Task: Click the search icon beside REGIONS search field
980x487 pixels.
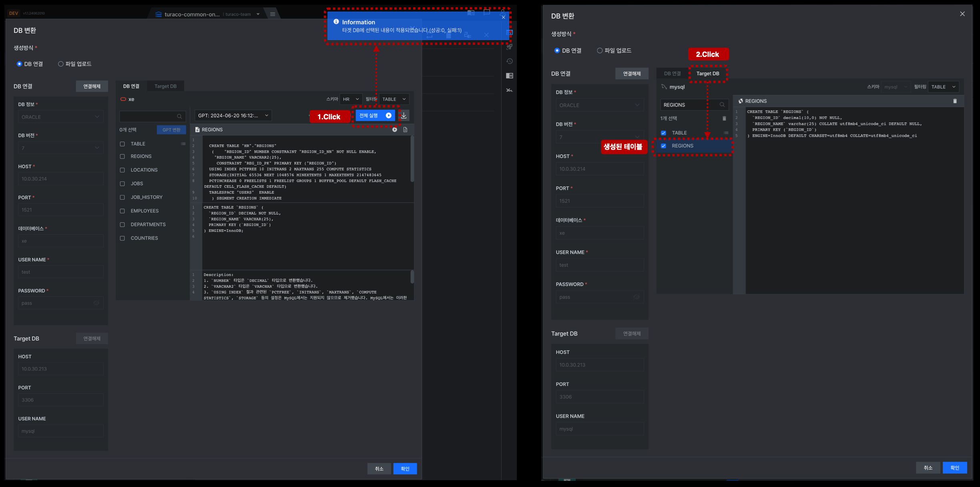Action: coord(722,105)
